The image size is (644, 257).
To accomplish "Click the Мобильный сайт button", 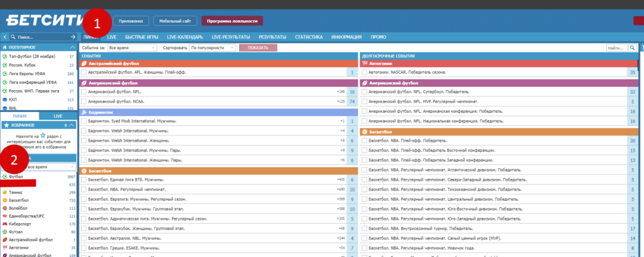I will point(175,21).
